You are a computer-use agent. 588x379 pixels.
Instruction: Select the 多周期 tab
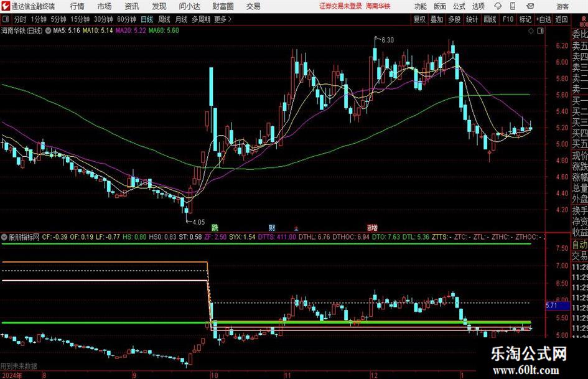pos(201,19)
